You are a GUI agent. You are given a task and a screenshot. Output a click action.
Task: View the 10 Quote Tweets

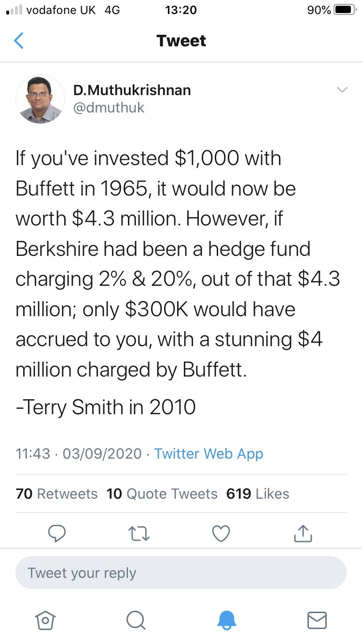point(162,494)
